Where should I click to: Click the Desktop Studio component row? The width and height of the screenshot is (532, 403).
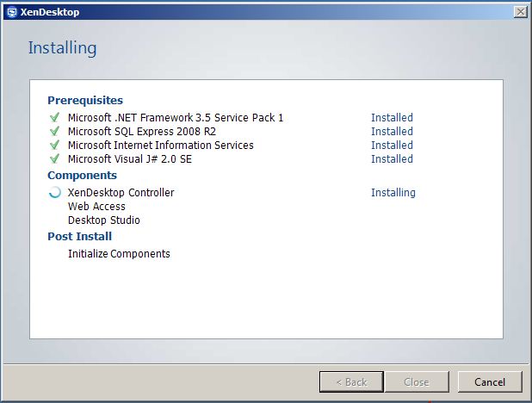click(104, 220)
